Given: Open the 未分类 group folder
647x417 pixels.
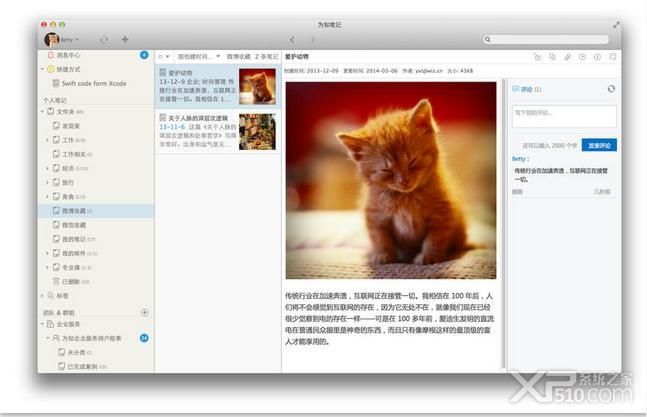Looking at the screenshot, I should [76, 352].
